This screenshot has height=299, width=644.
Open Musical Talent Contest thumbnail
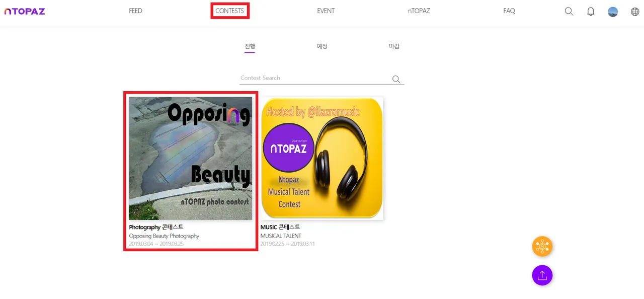[322, 158]
